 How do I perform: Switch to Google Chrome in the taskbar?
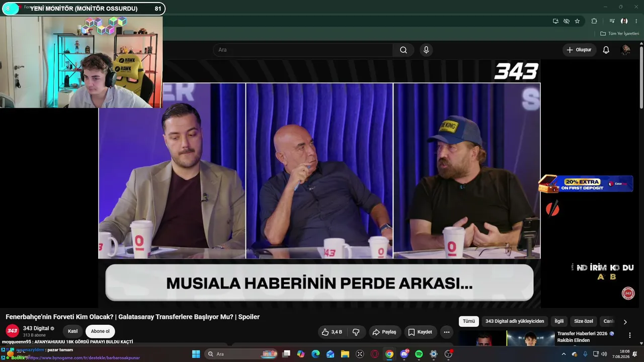click(389, 354)
